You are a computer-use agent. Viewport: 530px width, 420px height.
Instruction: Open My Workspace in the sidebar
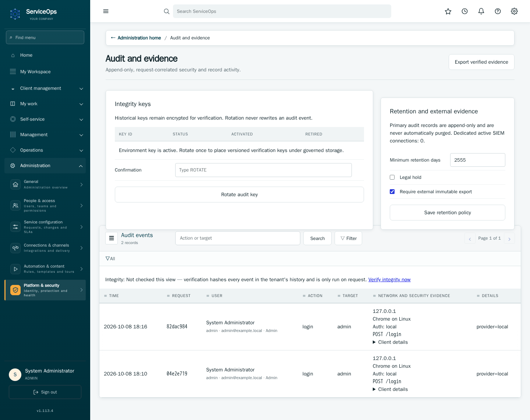click(x=45, y=72)
